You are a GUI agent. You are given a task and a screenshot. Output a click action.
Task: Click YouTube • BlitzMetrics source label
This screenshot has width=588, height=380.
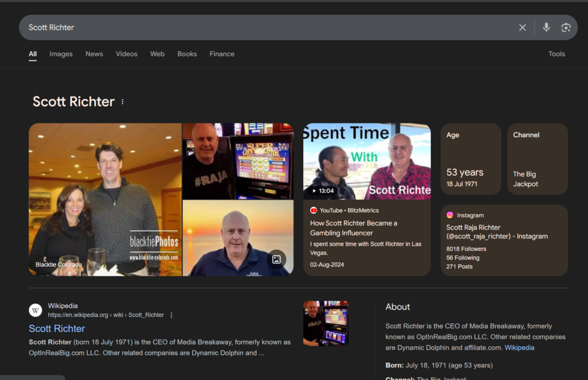[x=349, y=210]
